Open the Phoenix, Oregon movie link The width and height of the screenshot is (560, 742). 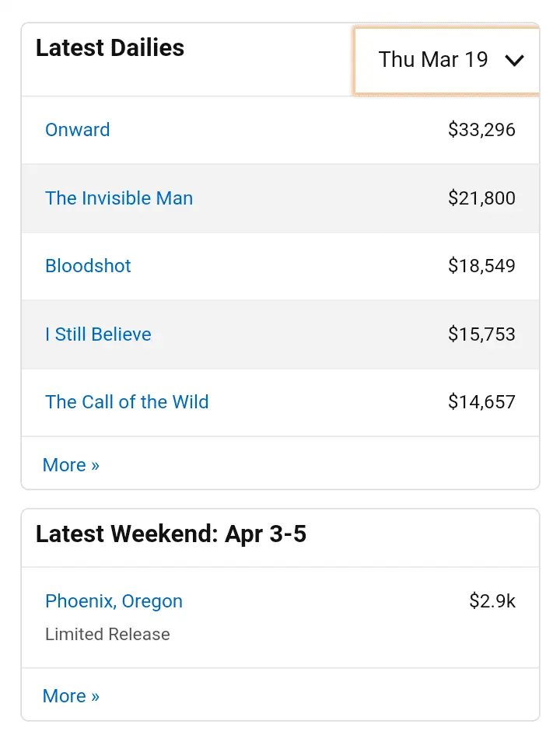click(x=114, y=601)
